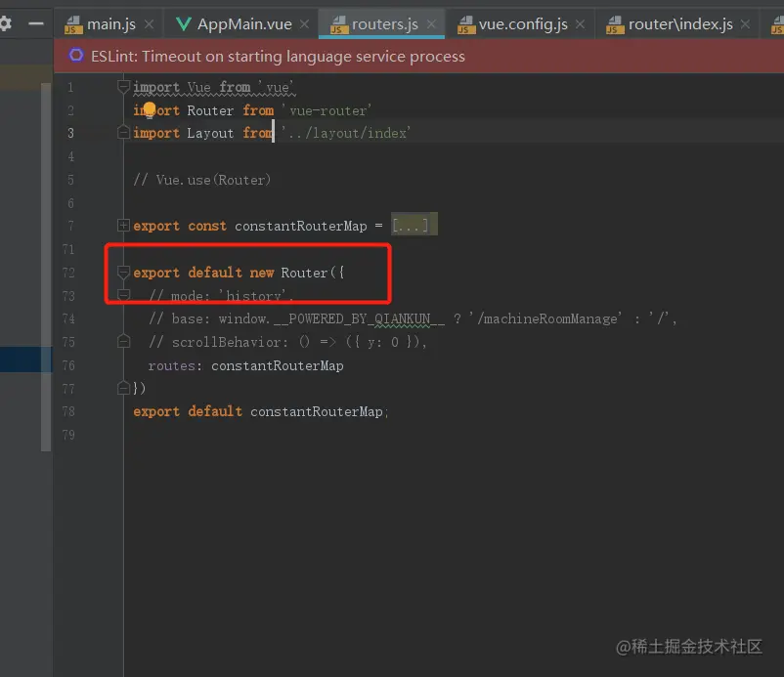
Task: Click line number 72 in the gutter
Action: coord(68,273)
